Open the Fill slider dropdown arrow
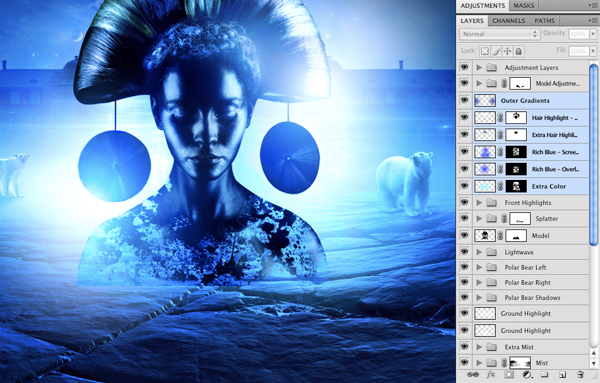 point(593,51)
